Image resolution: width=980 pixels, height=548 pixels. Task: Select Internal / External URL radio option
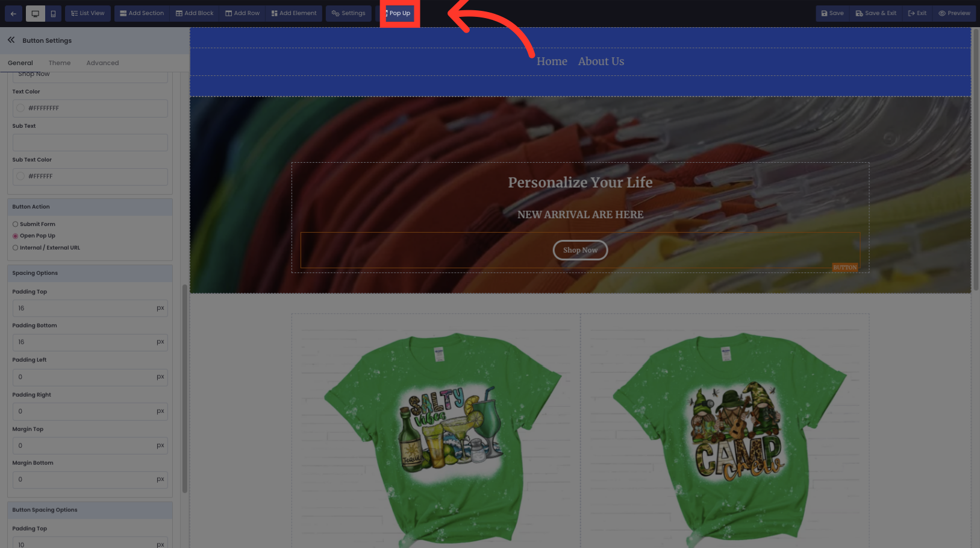coord(16,248)
